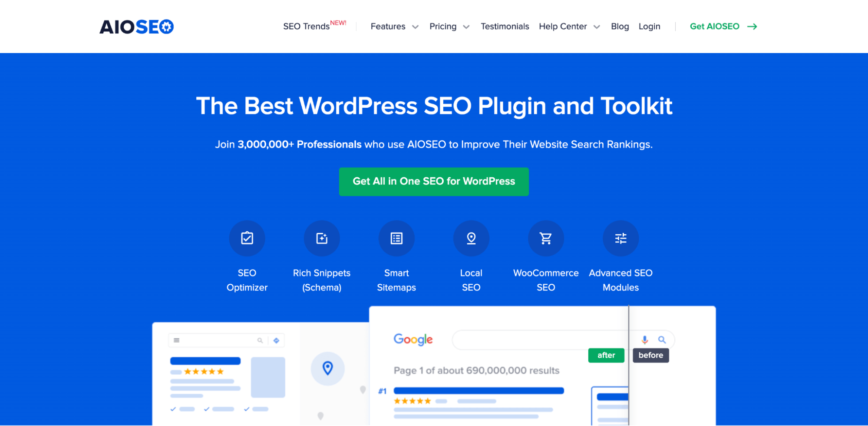Image resolution: width=868 pixels, height=426 pixels.
Task: Click the hamburger icon in left mockup
Action: pos(177,340)
